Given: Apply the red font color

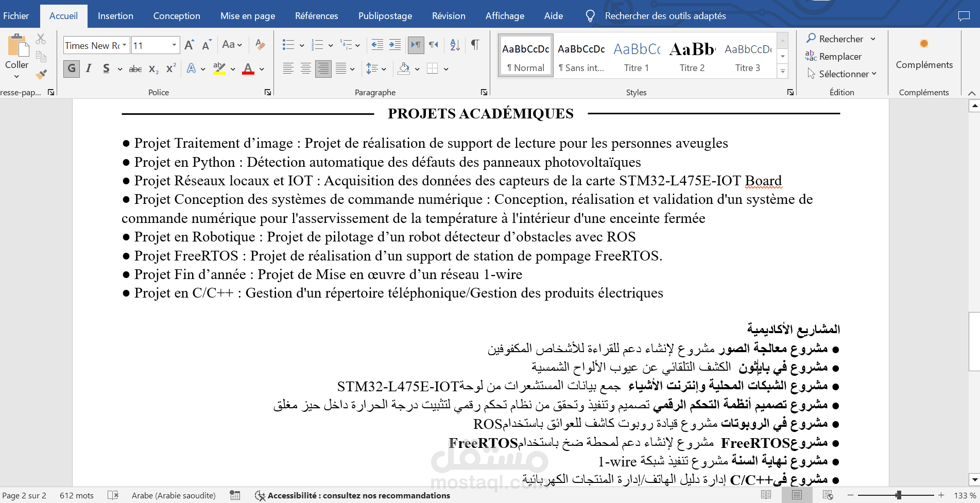Looking at the screenshot, I should (248, 68).
